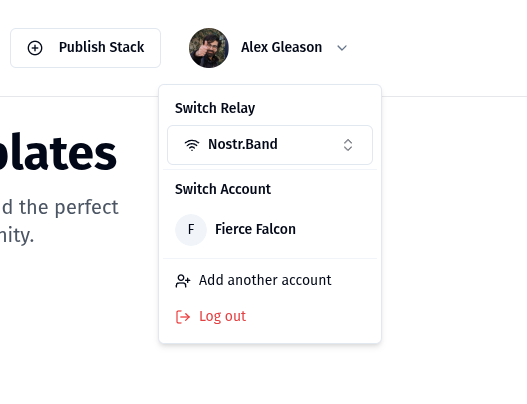Click the Wi-Fi relay icon beside Nostr.Band
527x404 pixels.
coord(192,145)
